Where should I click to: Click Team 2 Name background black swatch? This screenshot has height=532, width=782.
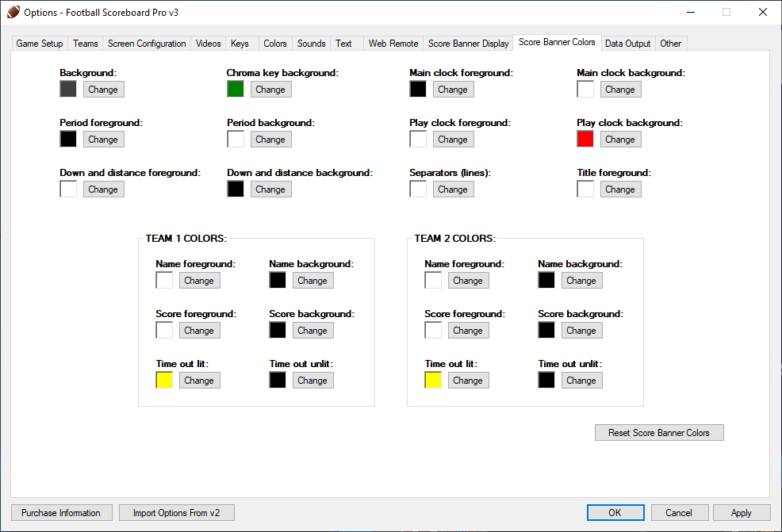546,281
